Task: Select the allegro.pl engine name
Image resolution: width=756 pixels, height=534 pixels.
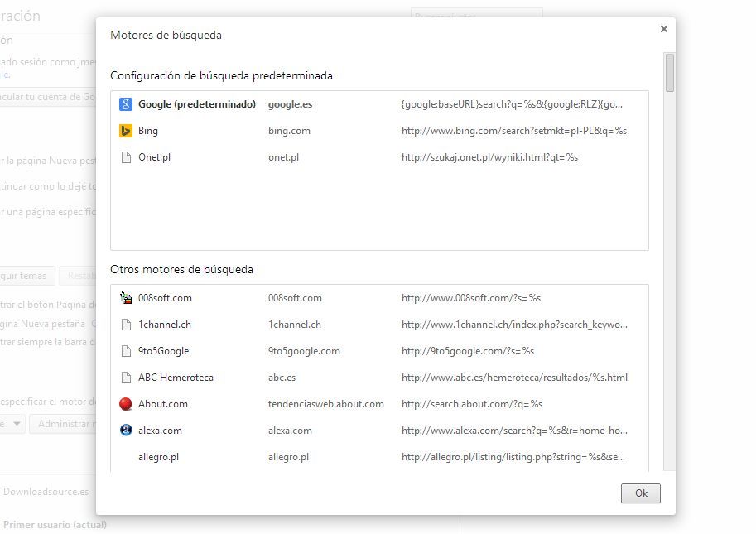Action: coord(159,457)
